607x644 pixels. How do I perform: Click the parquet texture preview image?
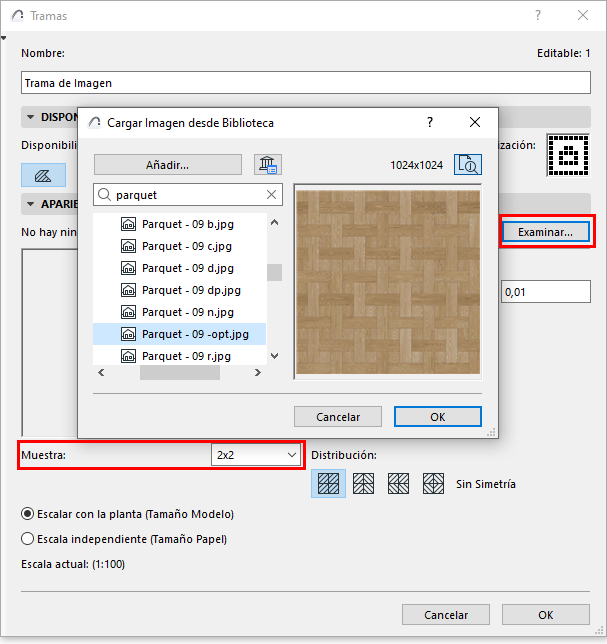tap(388, 282)
